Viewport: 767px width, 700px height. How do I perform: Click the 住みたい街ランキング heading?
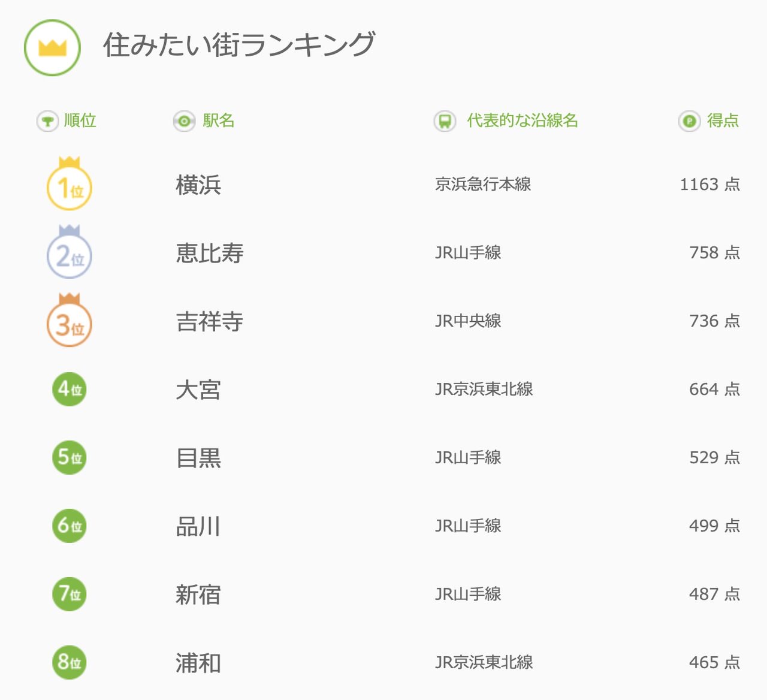click(239, 45)
